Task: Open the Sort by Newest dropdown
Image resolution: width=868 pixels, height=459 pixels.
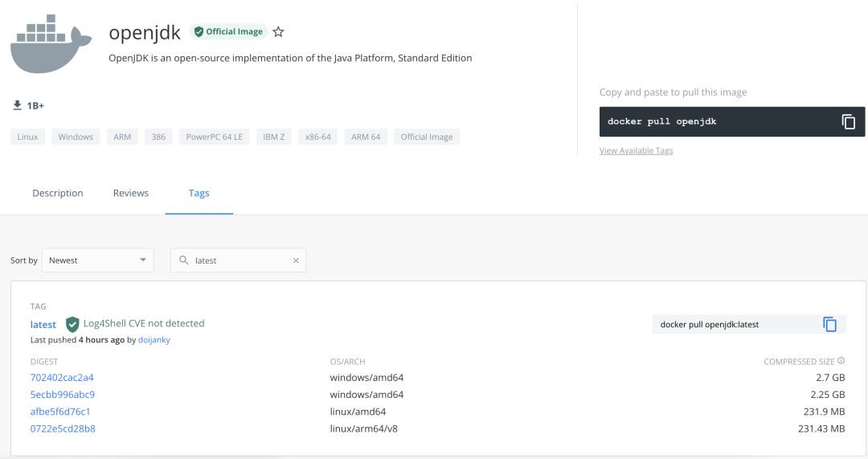Action: pyautogui.click(x=97, y=260)
